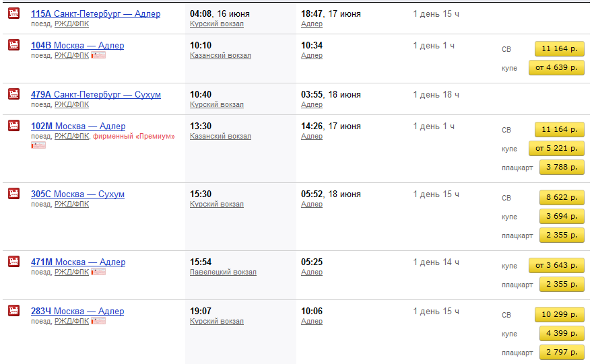Viewport: 594px width, 364px height.
Task: Open the 115А Санкт-Петербург — Адлер train link
Action: tap(96, 13)
